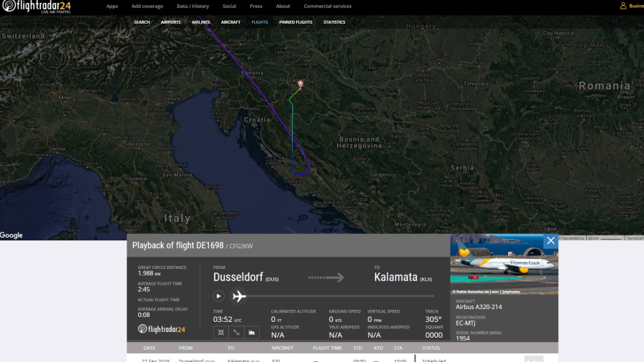Open the Apps menu
Viewport: 644px width, 362px height.
coord(112,6)
